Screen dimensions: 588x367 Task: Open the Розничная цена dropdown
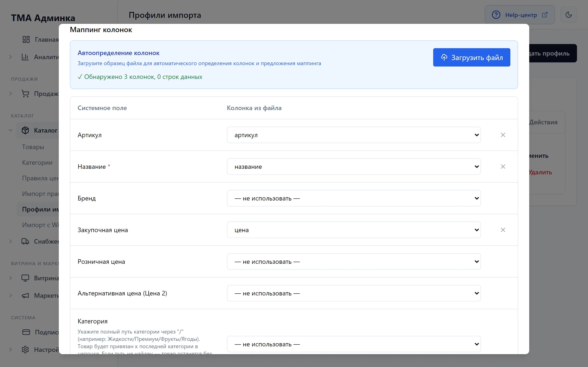click(354, 262)
